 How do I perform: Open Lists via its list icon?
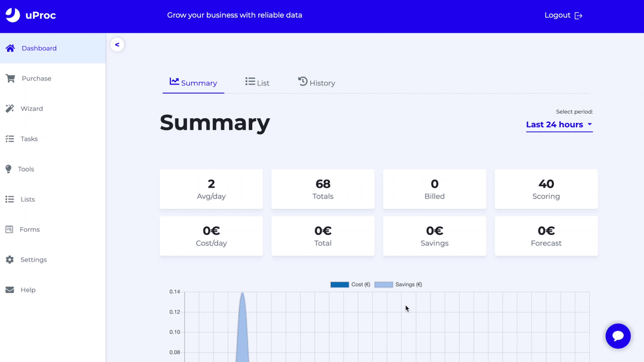pyautogui.click(x=10, y=199)
